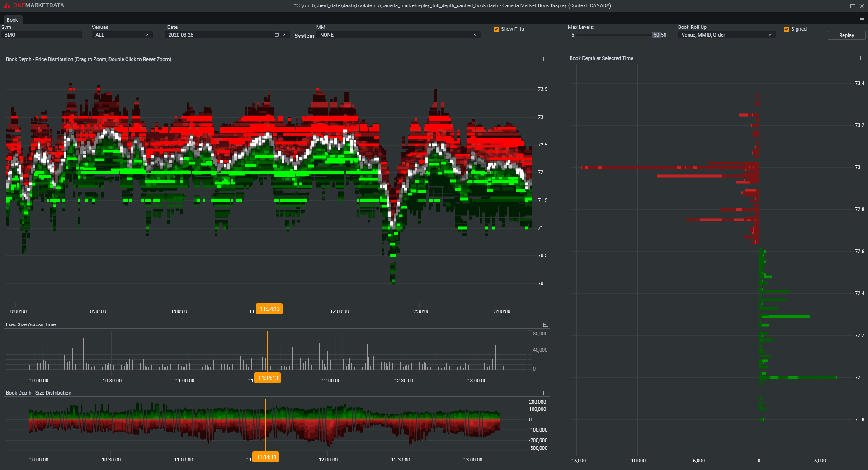The height and width of the screenshot is (470, 868).
Task: Click the Exec Size Across Time panel expand icon
Action: coord(546,324)
